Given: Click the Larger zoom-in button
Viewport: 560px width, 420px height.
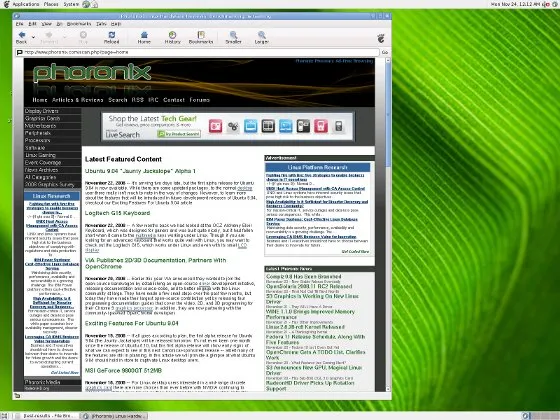Looking at the screenshot, I should 262,37.
